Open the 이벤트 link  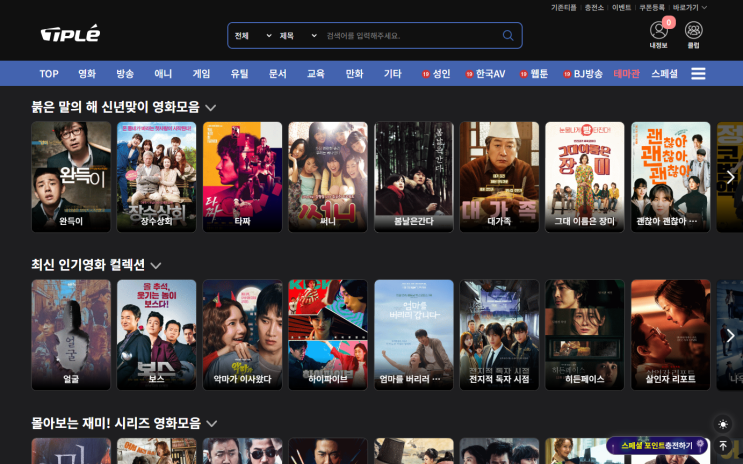coord(621,8)
